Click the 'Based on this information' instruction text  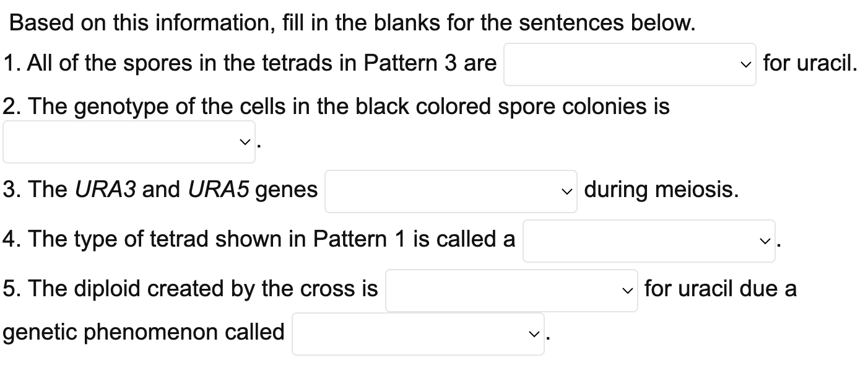pos(353,24)
